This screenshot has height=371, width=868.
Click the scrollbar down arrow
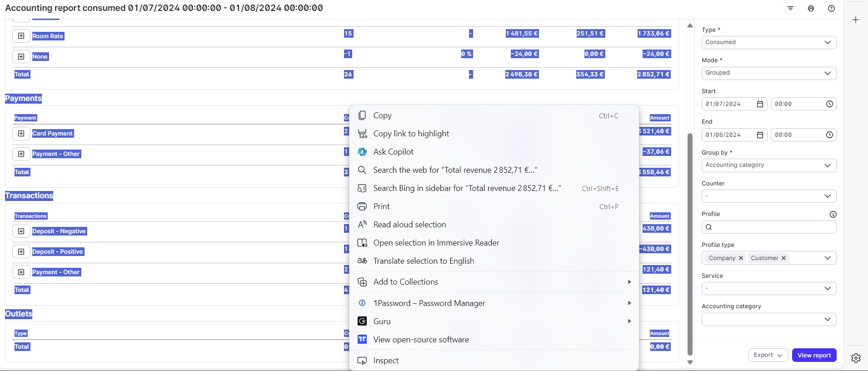tap(690, 362)
